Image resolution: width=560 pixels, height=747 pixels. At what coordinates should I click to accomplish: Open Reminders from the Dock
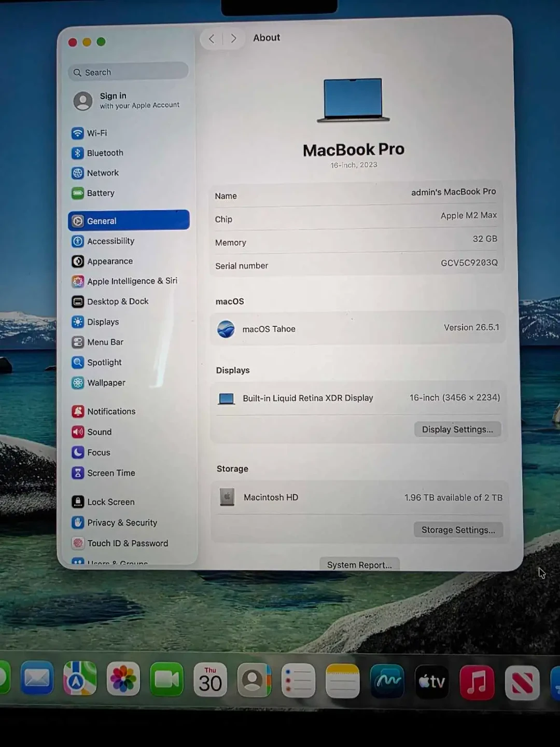point(298,681)
